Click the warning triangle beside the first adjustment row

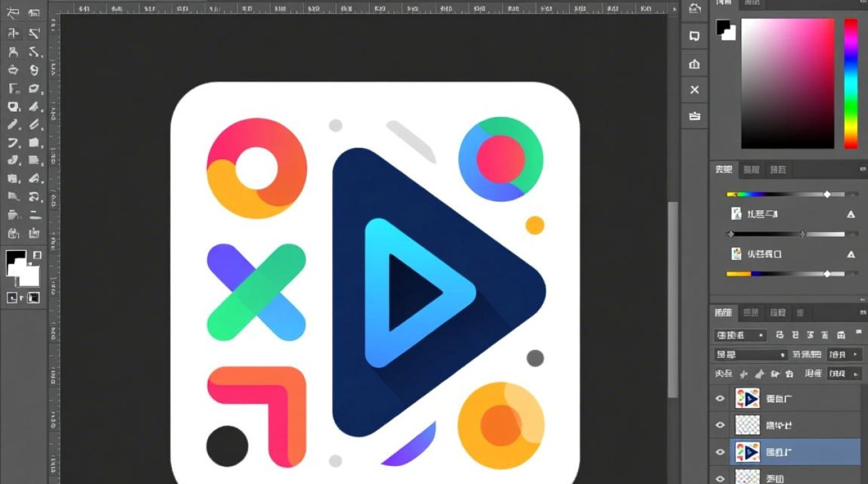point(851,214)
